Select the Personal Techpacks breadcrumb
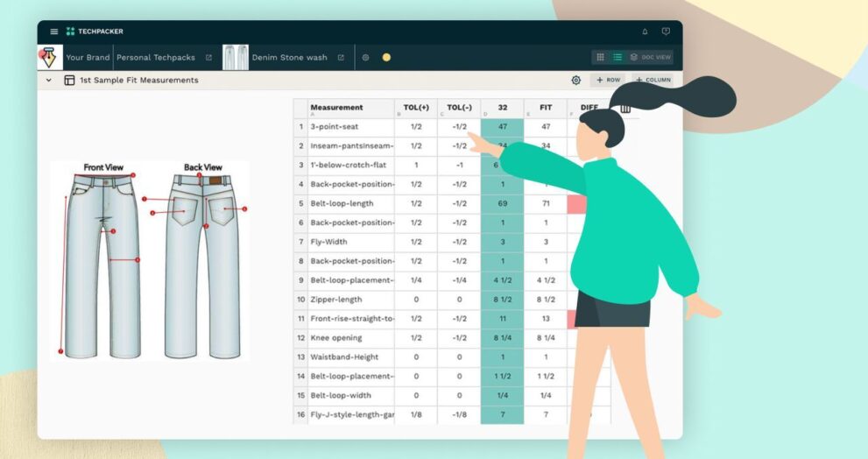The width and height of the screenshot is (868, 459). (x=156, y=58)
